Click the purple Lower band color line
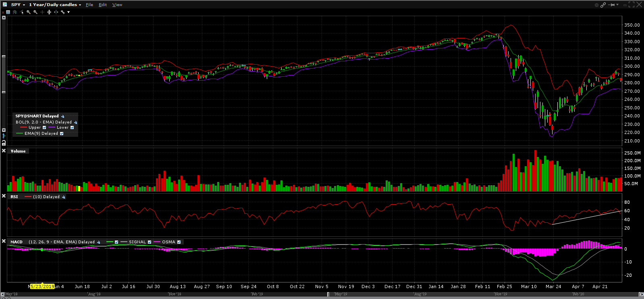This screenshot has width=644, height=299. [x=52, y=128]
